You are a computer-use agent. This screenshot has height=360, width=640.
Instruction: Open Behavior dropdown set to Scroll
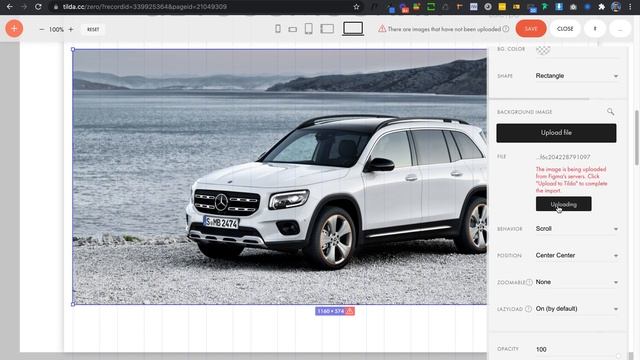[577, 229]
